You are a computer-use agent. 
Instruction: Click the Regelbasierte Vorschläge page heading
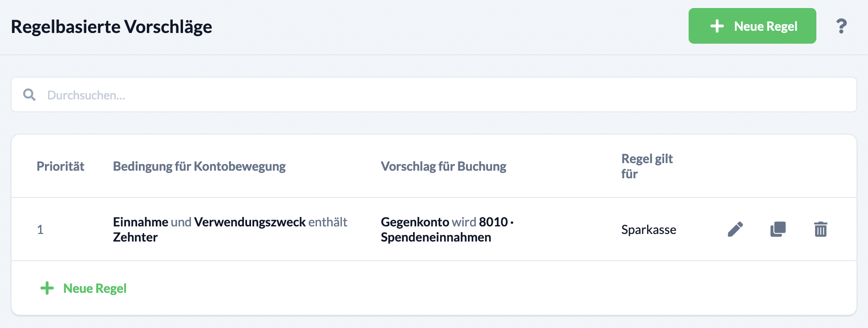tap(112, 27)
